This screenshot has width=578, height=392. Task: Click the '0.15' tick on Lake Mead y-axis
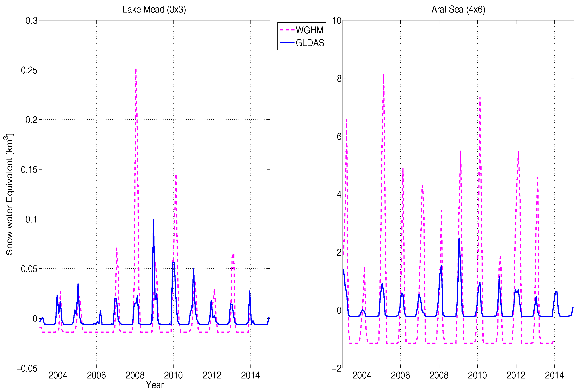coord(29,170)
